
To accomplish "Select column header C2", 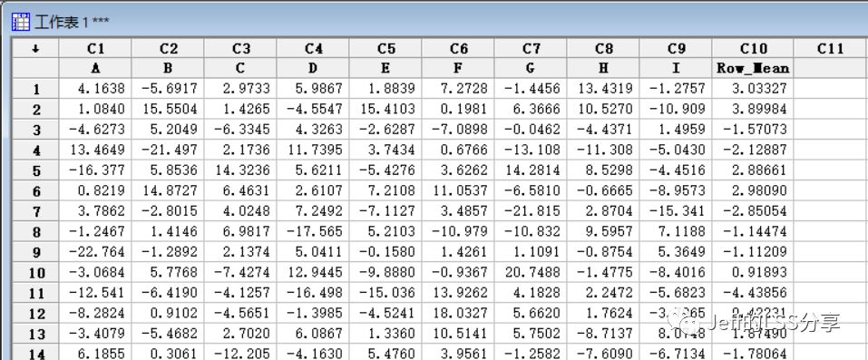I will pos(168,48).
